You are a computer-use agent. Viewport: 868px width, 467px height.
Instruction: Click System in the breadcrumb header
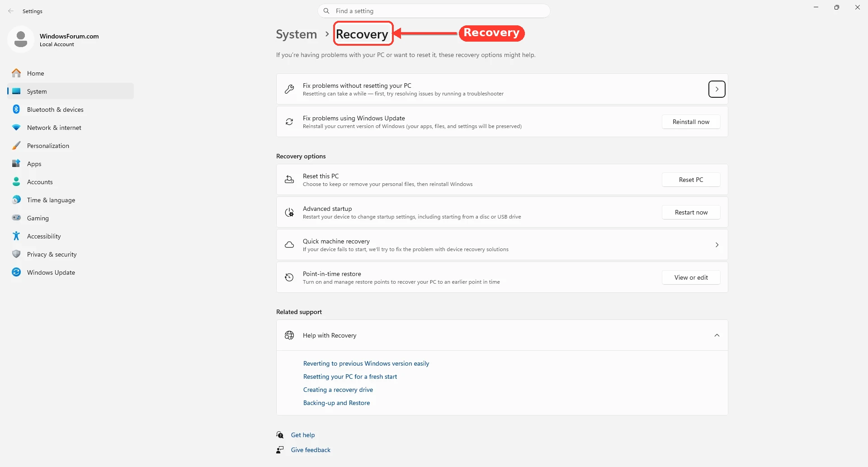297,34
